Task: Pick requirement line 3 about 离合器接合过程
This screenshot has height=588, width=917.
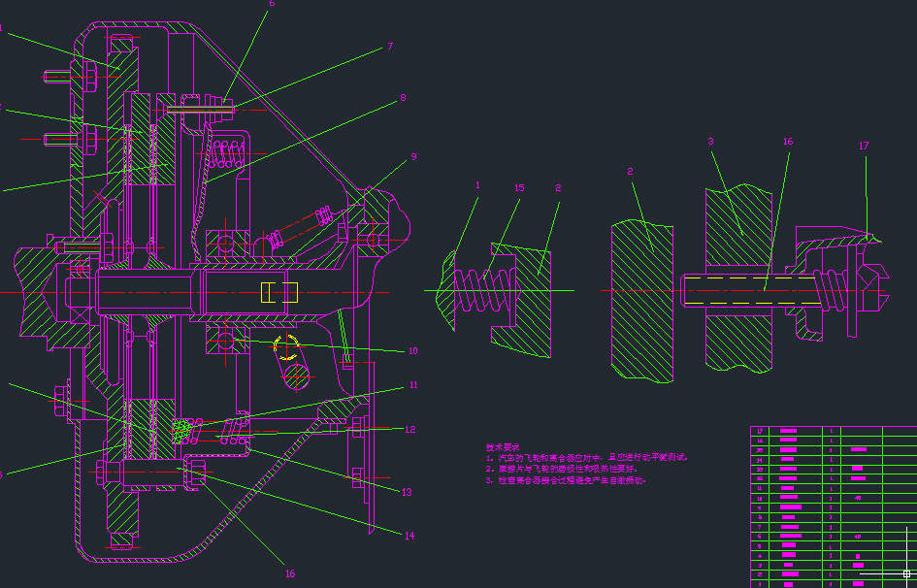Action: point(566,480)
